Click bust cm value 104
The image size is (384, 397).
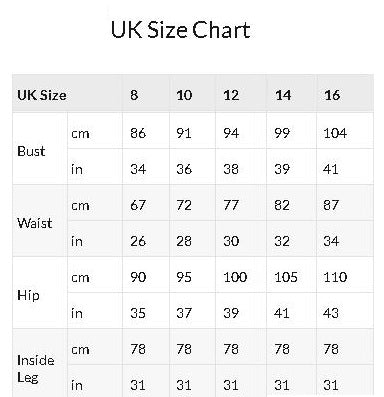335,133
